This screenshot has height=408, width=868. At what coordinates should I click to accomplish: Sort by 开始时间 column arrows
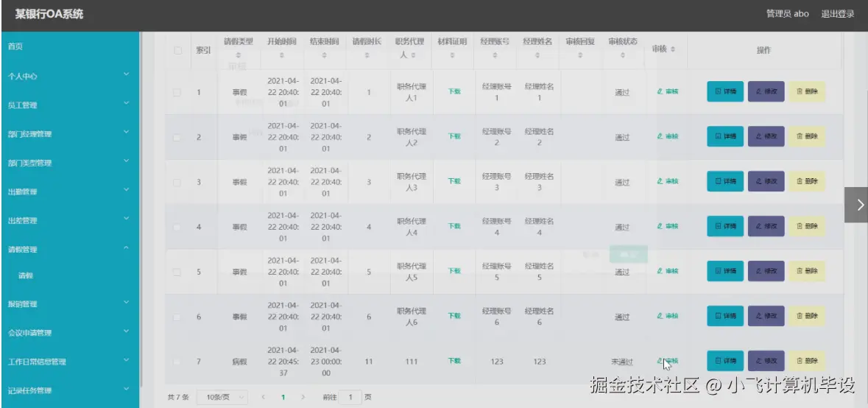click(281, 55)
